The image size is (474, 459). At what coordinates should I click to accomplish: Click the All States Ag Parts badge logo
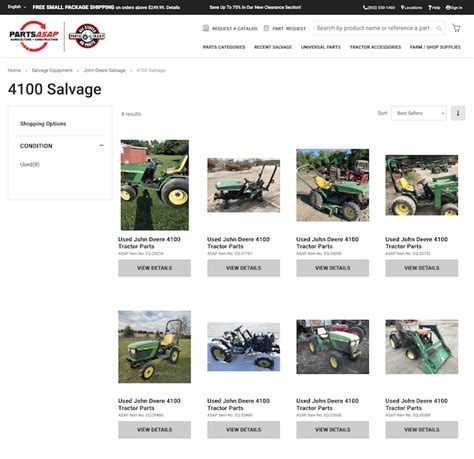tap(87, 36)
